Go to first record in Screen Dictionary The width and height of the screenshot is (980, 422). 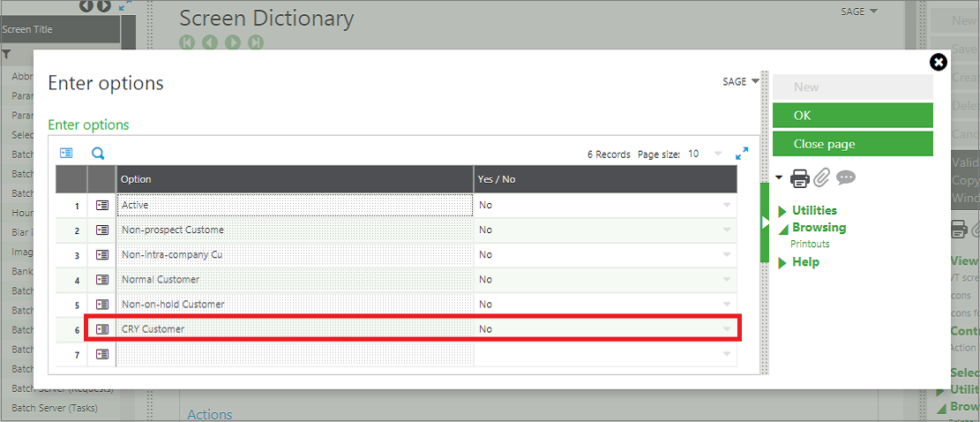[x=187, y=42]
